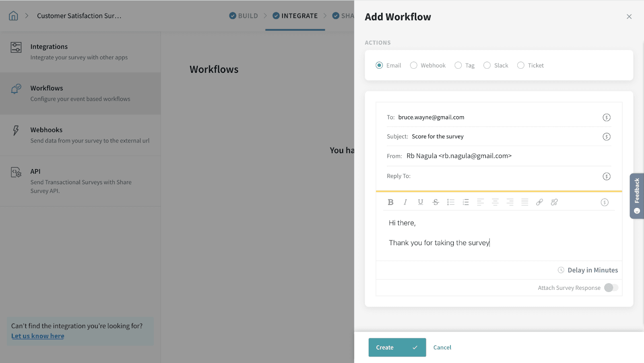Select the Webhook action radio button
Viewport: 644px width, 363px height.
pos(413,65)
